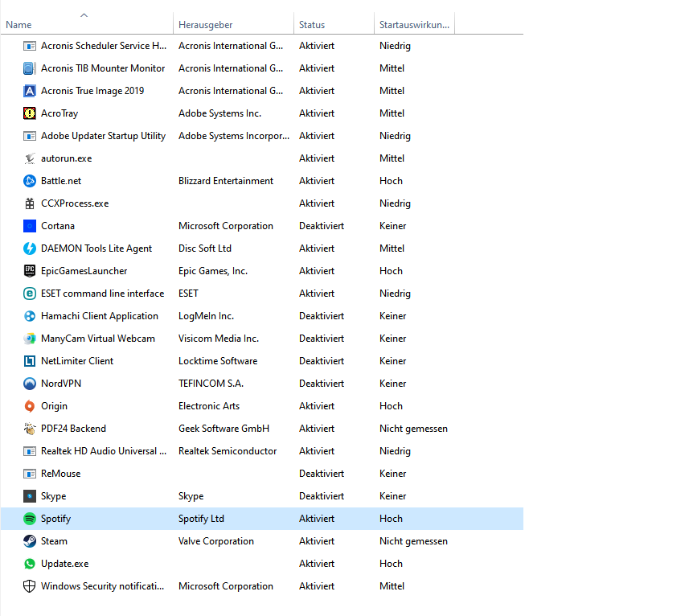689x616 pixels.
Task: Select the blue Cortana icon
Action: tap(30, 226)
